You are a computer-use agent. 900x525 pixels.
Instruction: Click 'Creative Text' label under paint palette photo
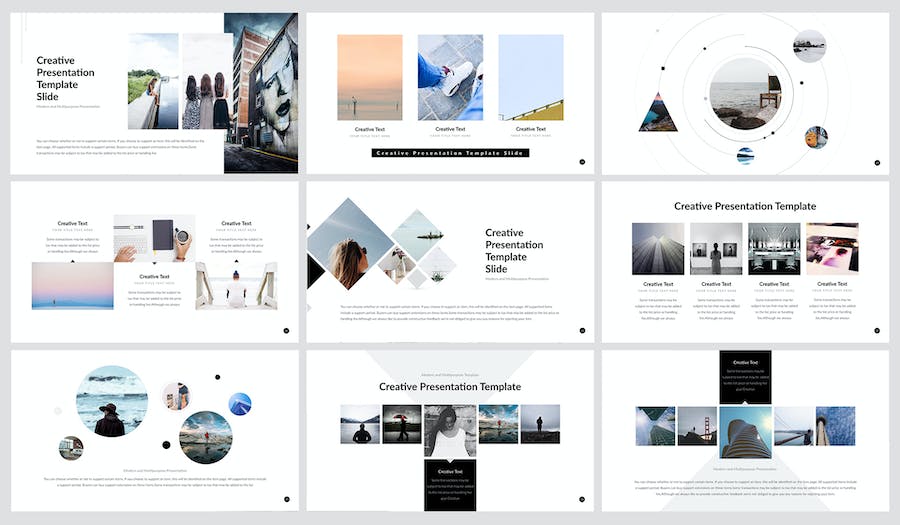832,284
